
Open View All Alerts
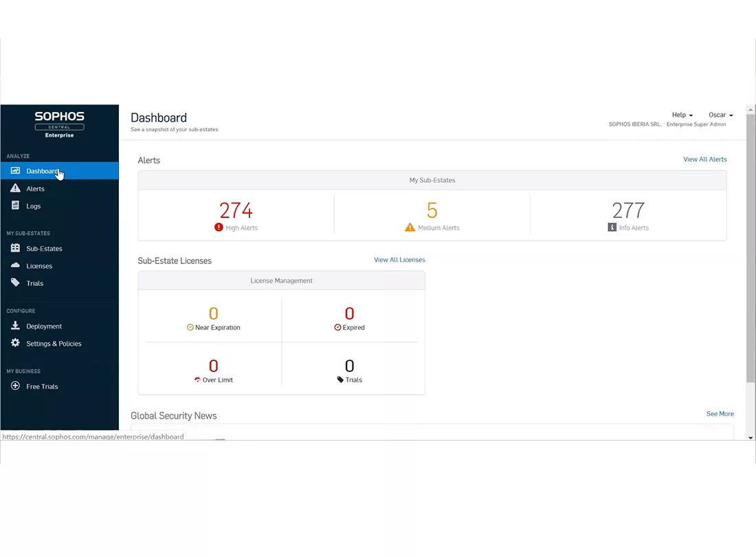[705, 159]
